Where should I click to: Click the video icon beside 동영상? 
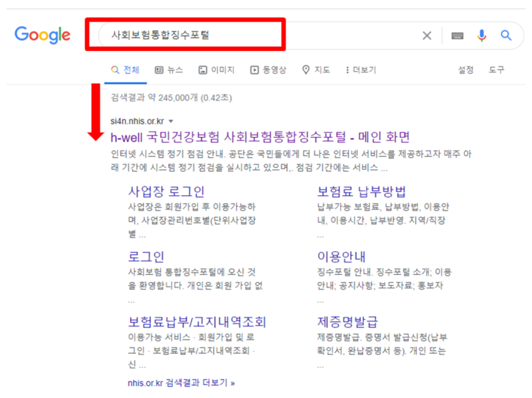click(x=255, y=70)
